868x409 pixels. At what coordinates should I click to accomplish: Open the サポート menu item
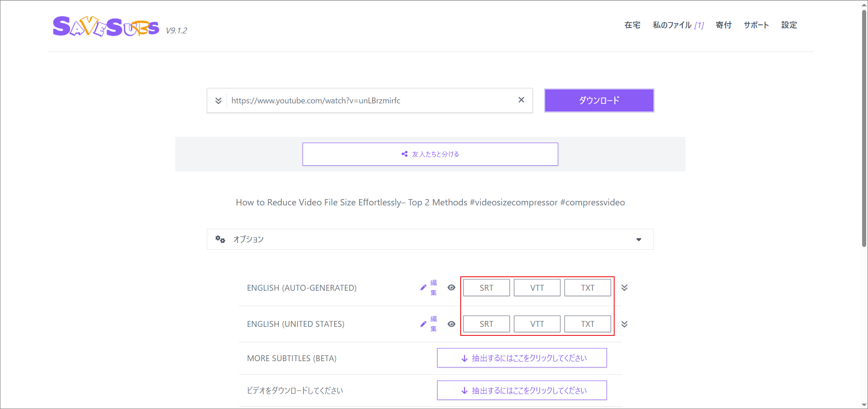(756, 25)
